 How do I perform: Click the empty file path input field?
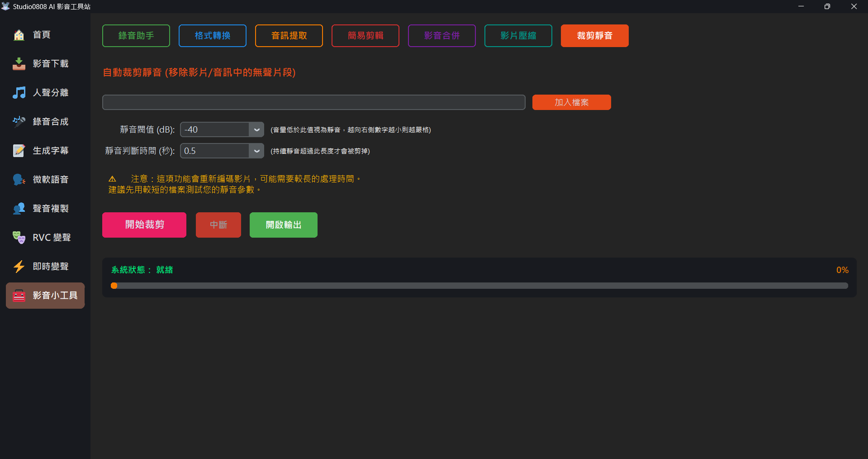[x=314, y=102]
